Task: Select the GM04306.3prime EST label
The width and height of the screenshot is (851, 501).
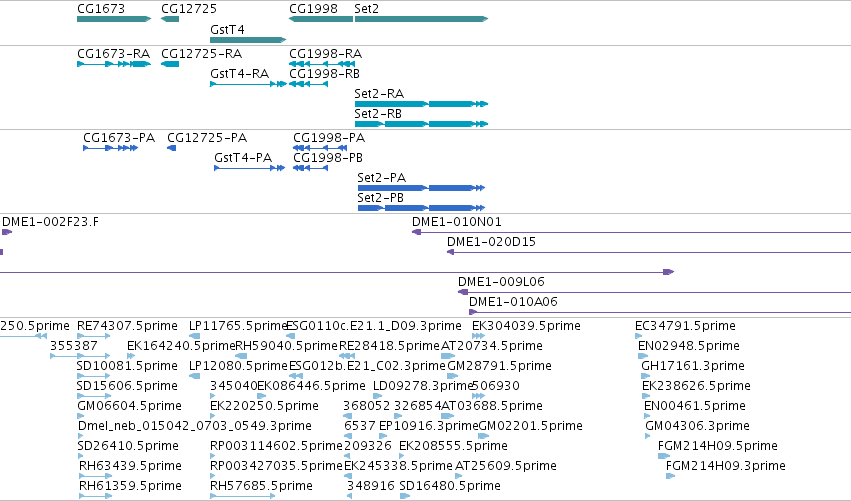Action: coord(697,426)
